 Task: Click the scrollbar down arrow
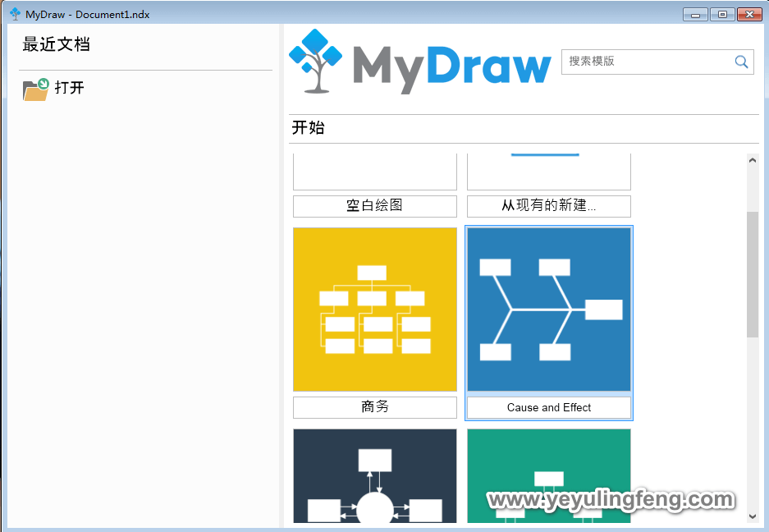(753, 516)
